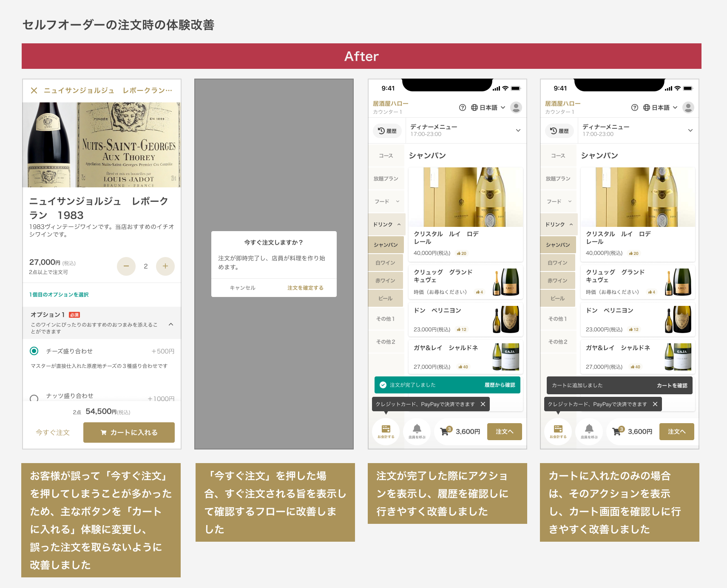Tap the wine bottle product photo

point(102,145)
